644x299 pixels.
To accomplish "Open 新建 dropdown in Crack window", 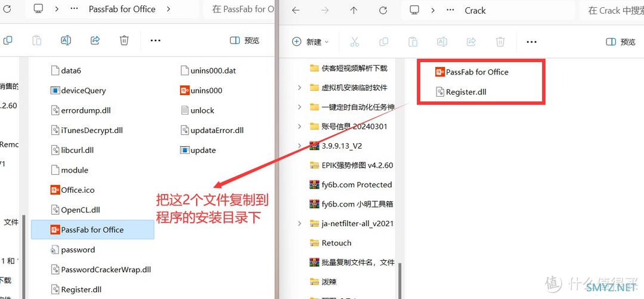I will click(x=311, y=42).
